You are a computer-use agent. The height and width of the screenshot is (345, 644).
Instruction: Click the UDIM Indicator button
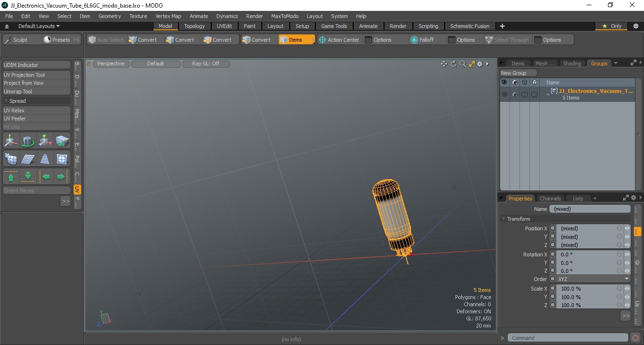pyautogui.click(x=37, y=65)
